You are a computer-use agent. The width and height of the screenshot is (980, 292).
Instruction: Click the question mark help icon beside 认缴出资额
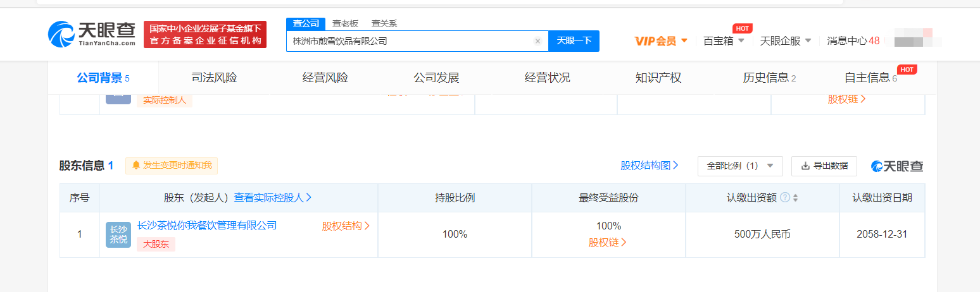(785, 198)
